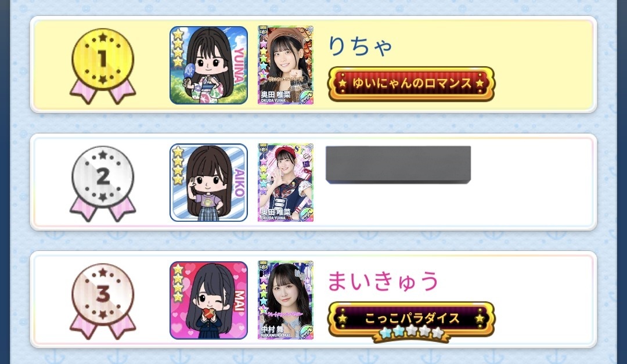Click the gold stars on YUINA avatar

point(178,48)
